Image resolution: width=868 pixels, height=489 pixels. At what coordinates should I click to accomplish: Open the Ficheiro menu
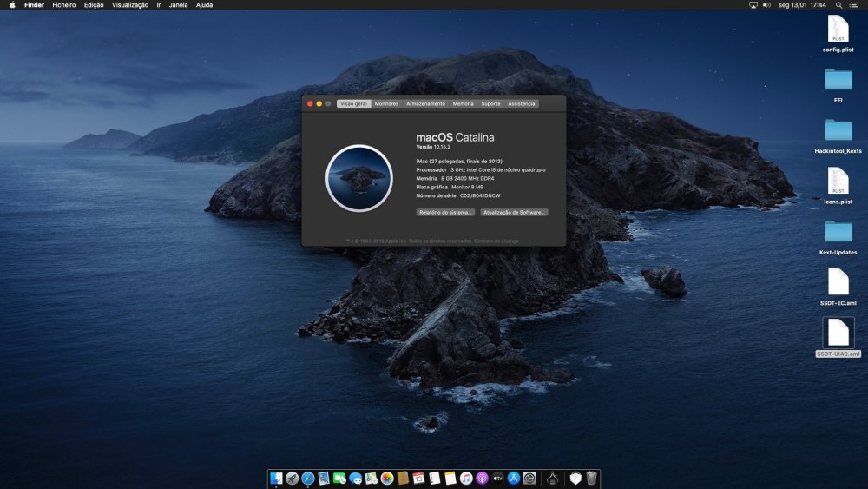pos(63,5)
